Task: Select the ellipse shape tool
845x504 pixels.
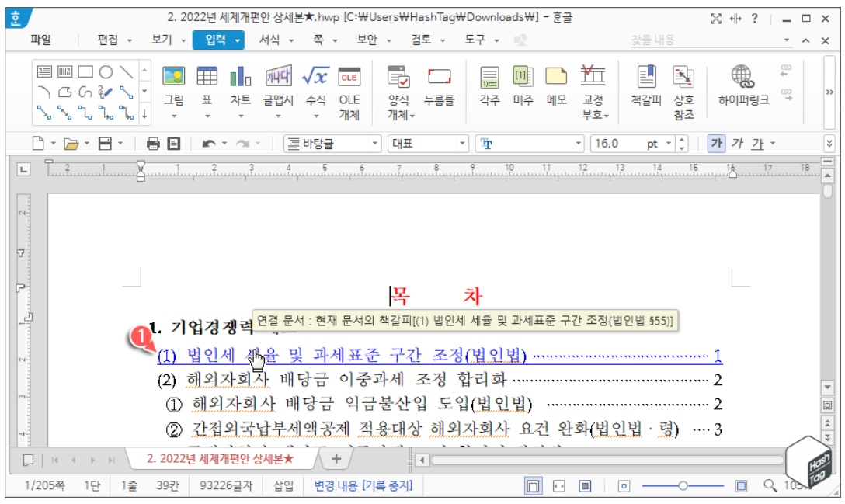Action: click(106, 71)
